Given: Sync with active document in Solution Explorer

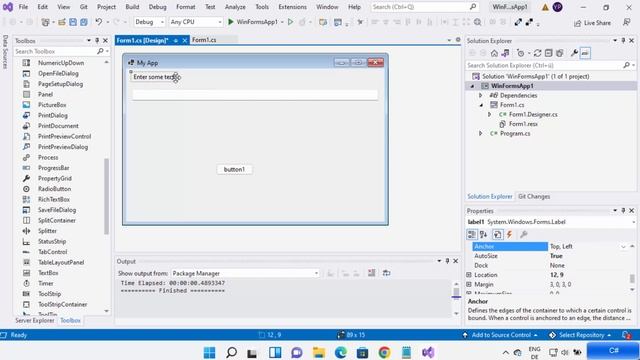Looking at the screenshot, I should [x=538, y=53].
